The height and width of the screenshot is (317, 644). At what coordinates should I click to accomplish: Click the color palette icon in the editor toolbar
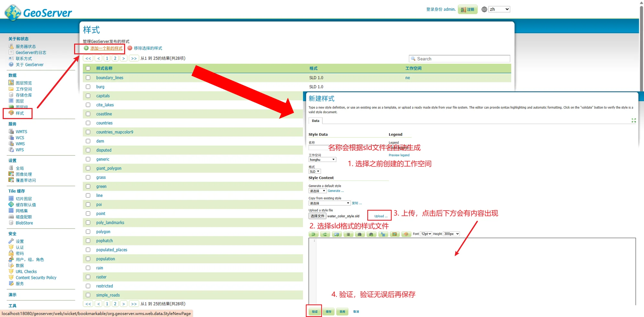pos(406,234)
